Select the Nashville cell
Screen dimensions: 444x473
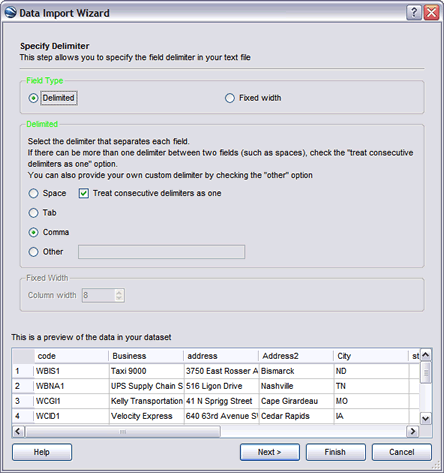click(x=296, y=386)
